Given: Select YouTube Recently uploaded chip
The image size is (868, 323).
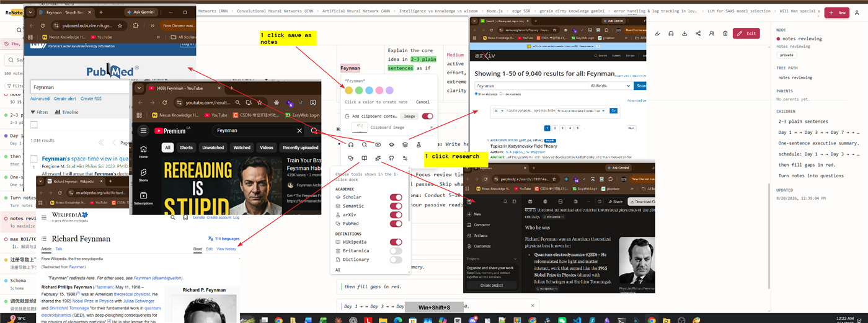Looking at the screenshot, I should [x=300, y=148].
